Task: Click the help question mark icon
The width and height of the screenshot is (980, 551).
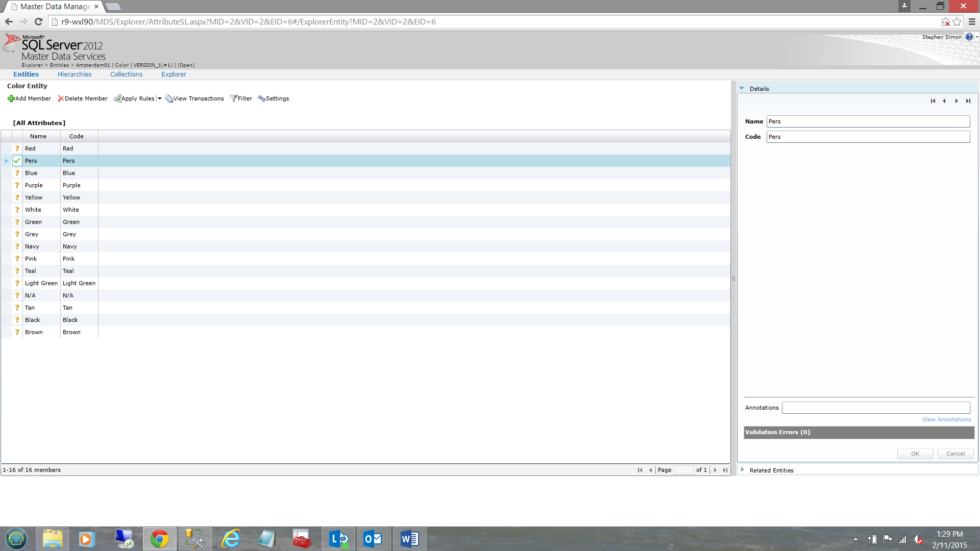Action: pos(969,37)
